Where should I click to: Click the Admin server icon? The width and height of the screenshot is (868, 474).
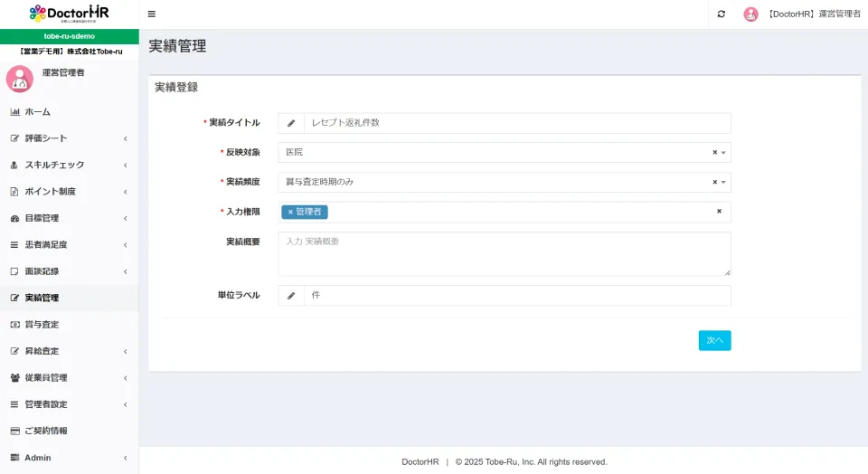point(15,458)
